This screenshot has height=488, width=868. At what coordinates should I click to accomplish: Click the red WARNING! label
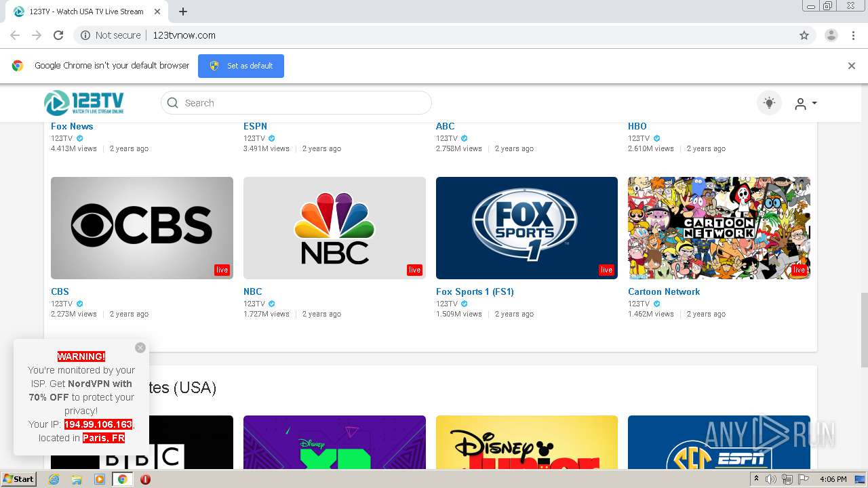point(81,357)
